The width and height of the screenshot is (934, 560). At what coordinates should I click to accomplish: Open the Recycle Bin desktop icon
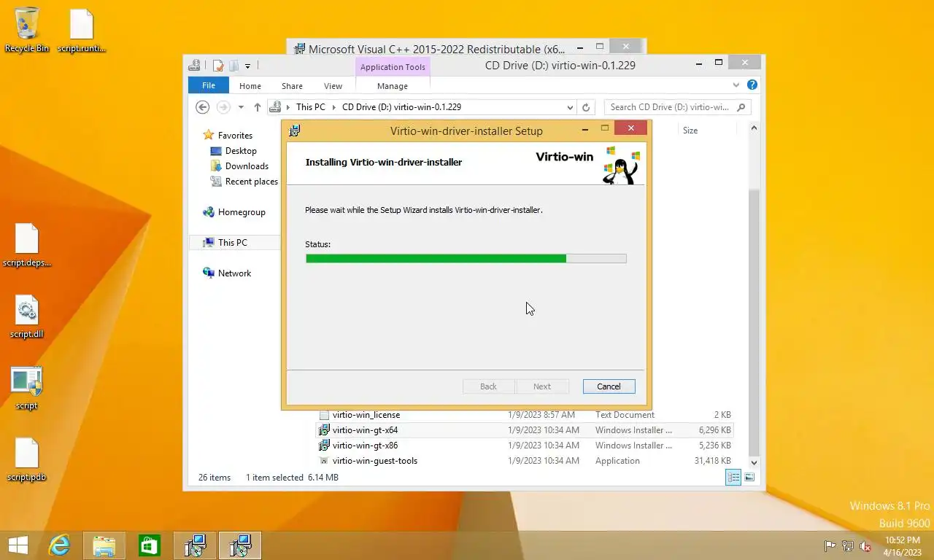click(27, 30)
